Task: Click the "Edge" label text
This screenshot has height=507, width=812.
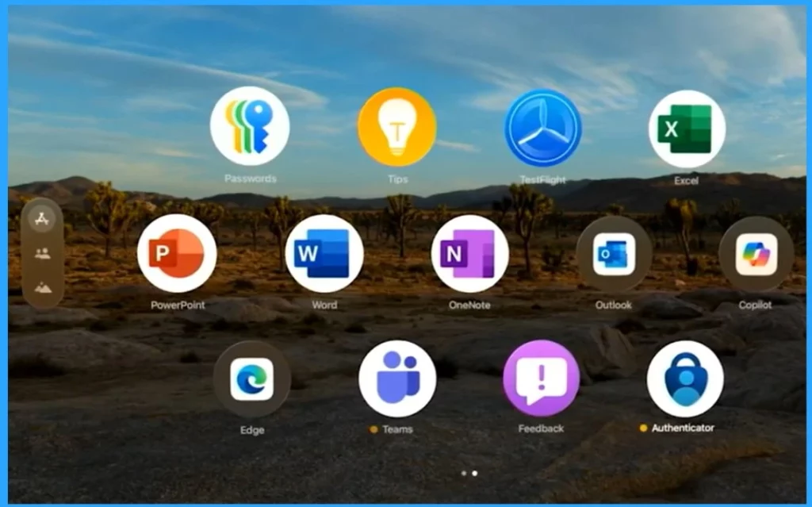Action: (252, 430)
